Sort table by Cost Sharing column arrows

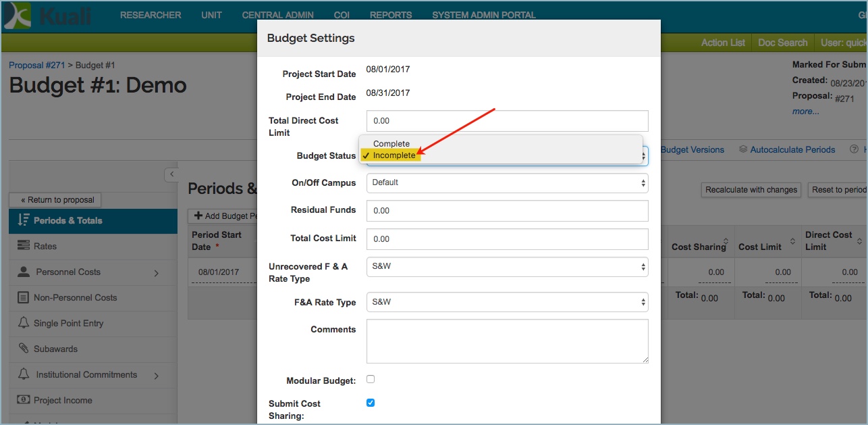click(726, 241)
